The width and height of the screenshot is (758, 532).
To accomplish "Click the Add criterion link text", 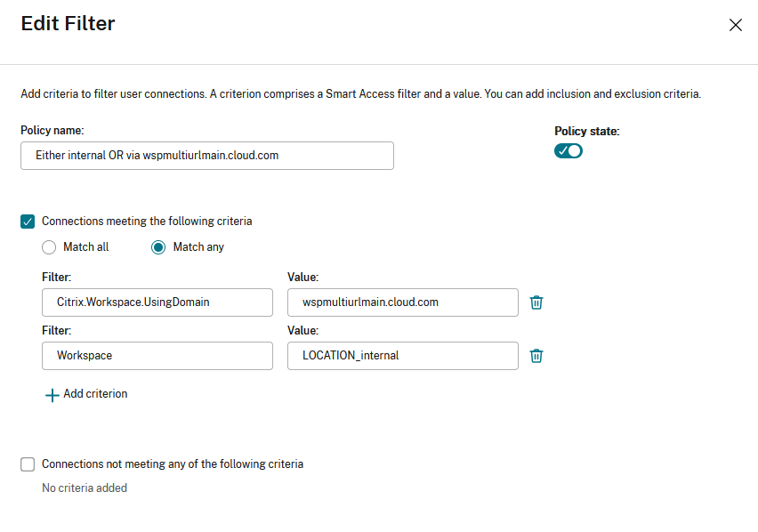I will pyautogui.click(x=95, y=394).
